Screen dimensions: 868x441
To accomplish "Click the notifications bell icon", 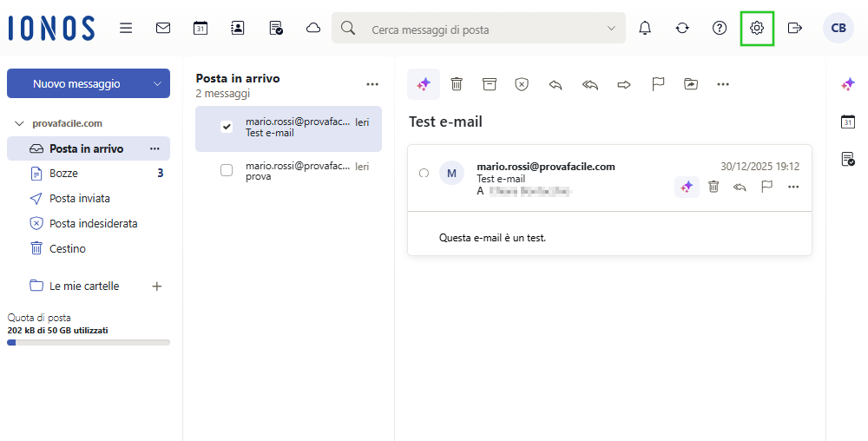I will (645, 28).
